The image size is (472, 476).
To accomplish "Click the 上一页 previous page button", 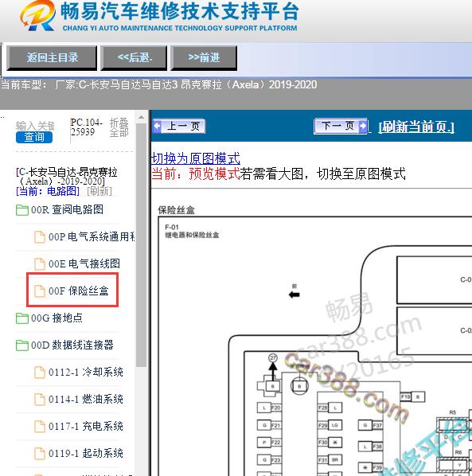I will click(x=179, y=126).
